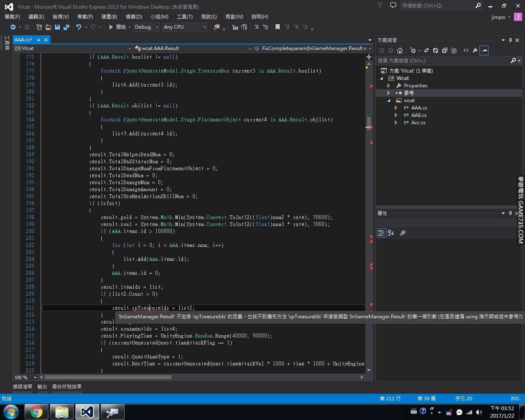
Task: Click the Undo arrow in toolbar
Action: click(78, 27)
